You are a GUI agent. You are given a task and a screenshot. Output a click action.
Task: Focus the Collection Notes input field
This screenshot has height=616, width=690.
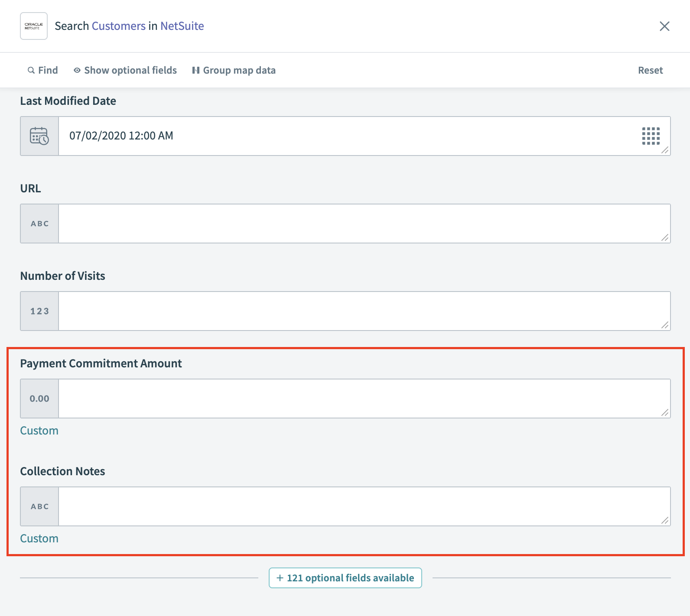(360, 506)
